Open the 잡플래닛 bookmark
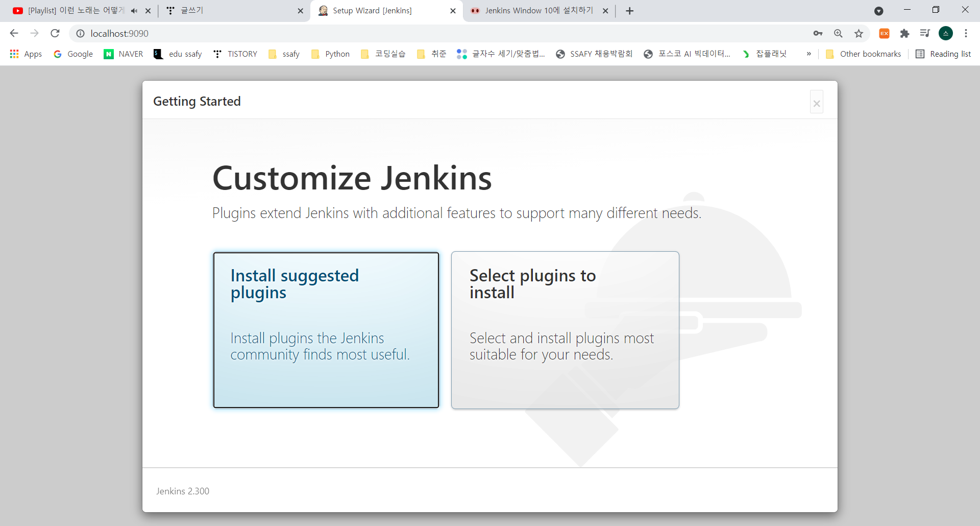This screenshot has width=980, height=526. point(765,54)
